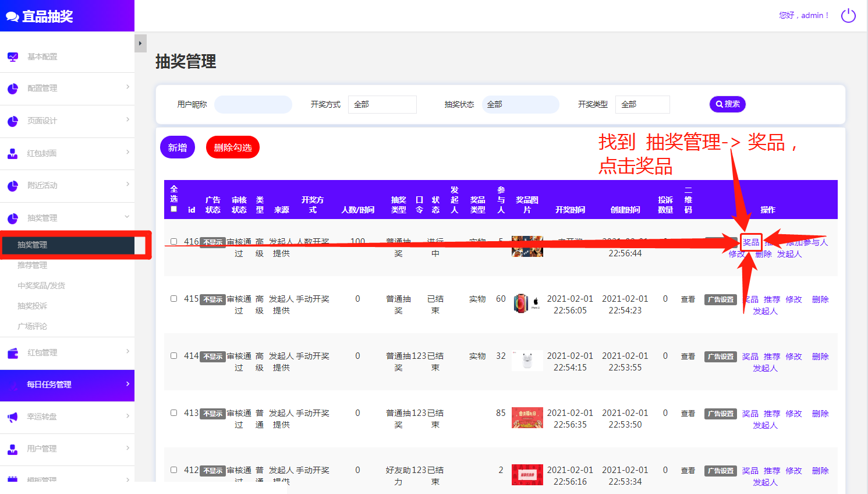Click 发起人 link in row 414

point(765,368)
